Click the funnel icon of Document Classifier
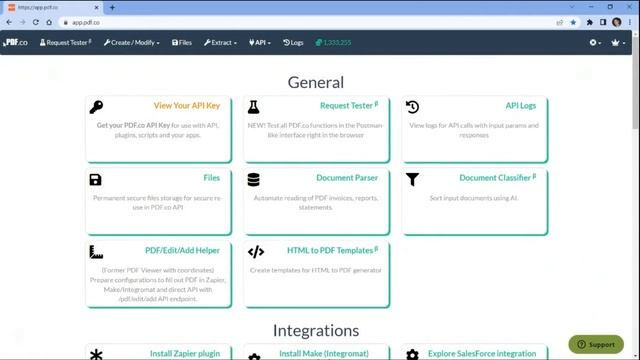 tap(412, 180)
